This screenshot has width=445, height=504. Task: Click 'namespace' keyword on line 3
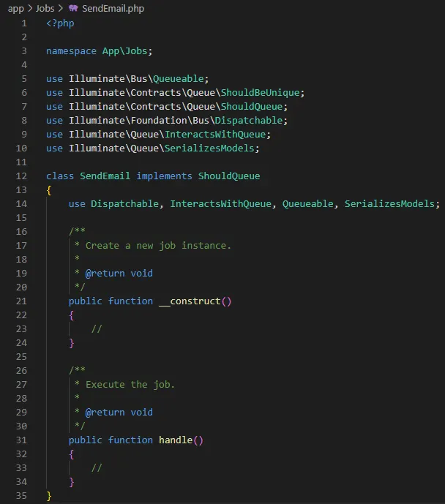tap(72, 51)
